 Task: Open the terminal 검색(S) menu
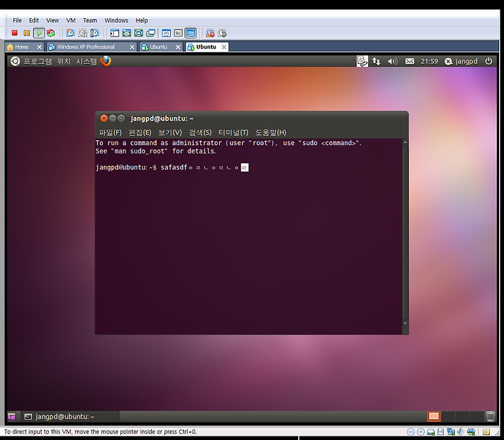[x=200, y=132]
